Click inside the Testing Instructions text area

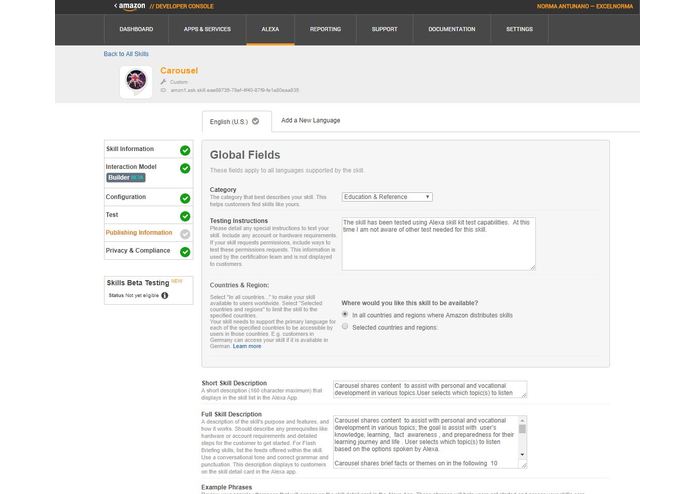pos(438,244)
